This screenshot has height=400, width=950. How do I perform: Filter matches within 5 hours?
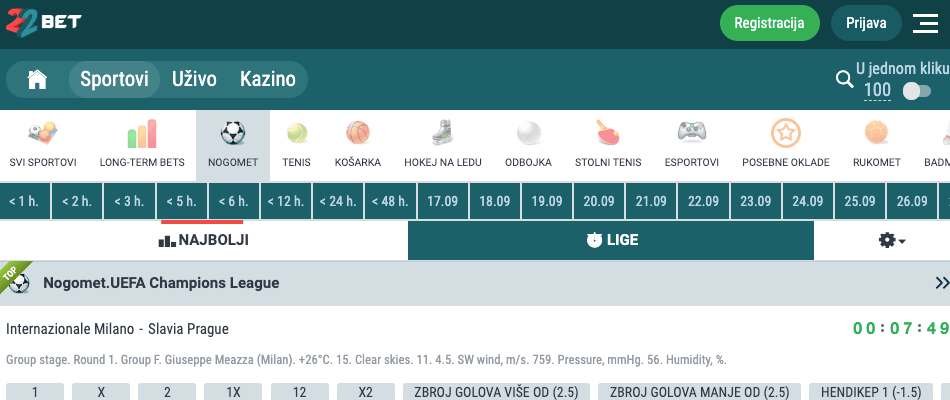click(x=182, y=201)
